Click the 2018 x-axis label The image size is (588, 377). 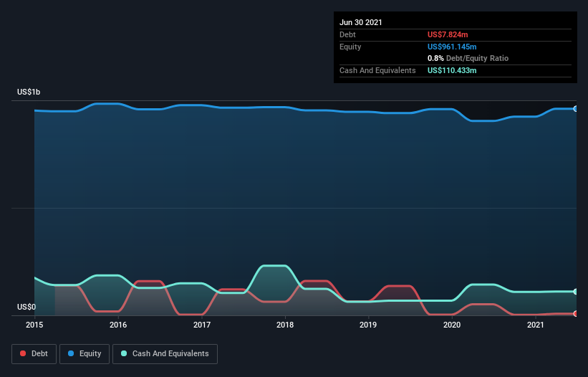pyautogui.click(x=285, y=325)
